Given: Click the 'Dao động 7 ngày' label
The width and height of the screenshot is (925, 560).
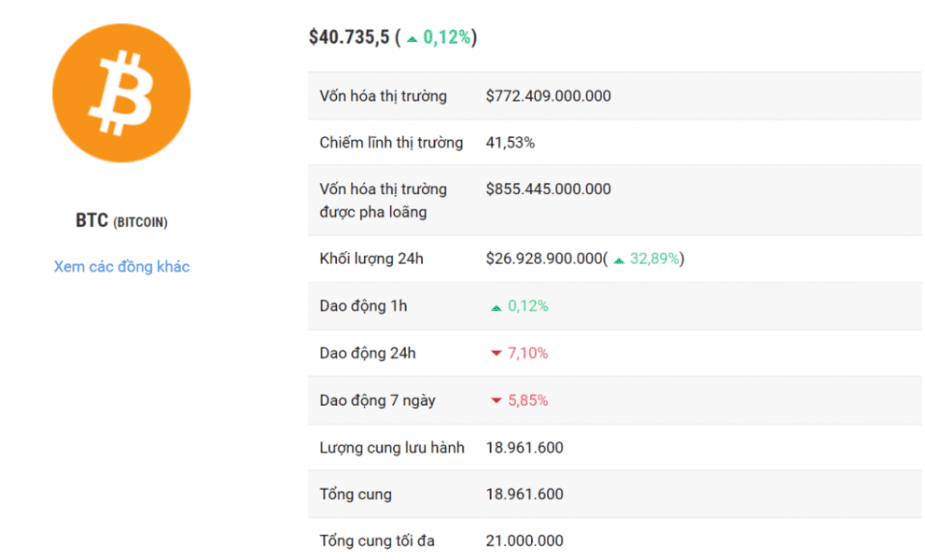Looking at the screenshot, I should tap(377, 400).
